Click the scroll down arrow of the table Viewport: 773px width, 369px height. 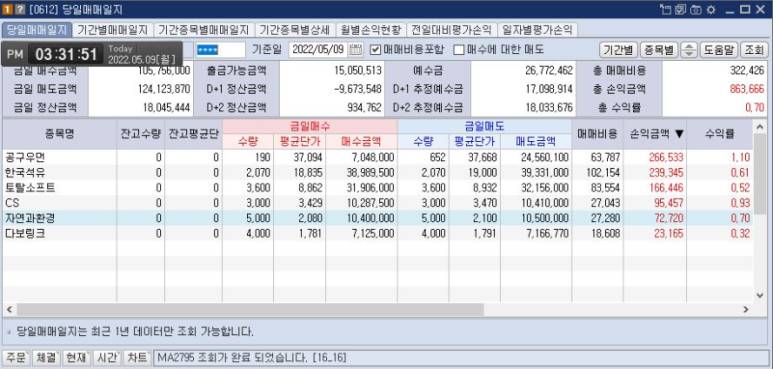coord(760,295)
